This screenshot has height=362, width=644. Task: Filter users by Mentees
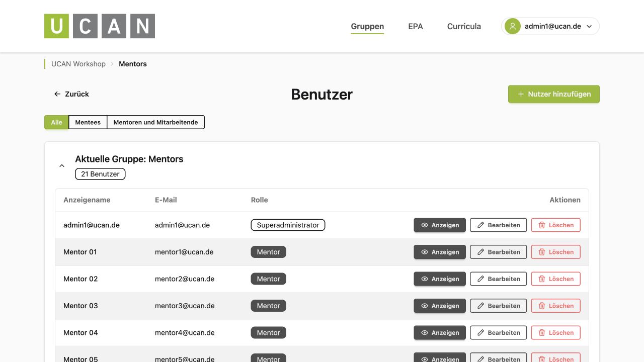pyautogui.click(x=88, y=122)
